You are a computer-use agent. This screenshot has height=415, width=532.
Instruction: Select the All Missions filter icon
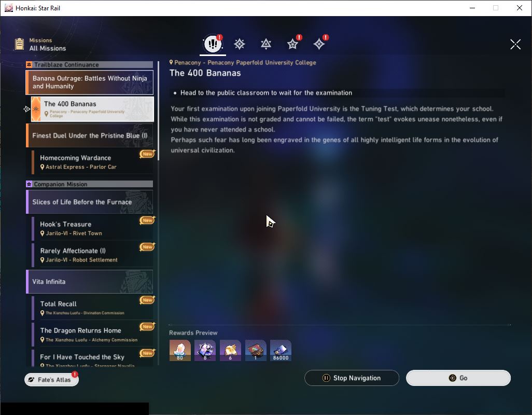click(213, 44)
